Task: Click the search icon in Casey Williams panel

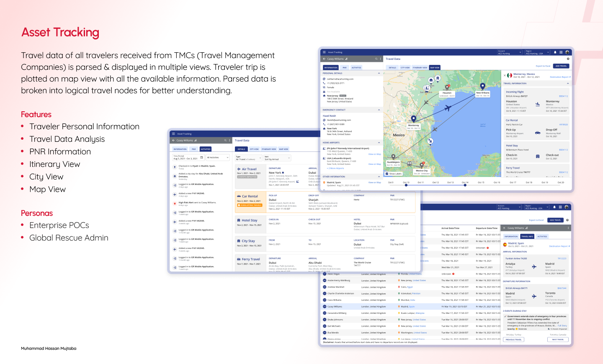Action: tap(376, 59)
